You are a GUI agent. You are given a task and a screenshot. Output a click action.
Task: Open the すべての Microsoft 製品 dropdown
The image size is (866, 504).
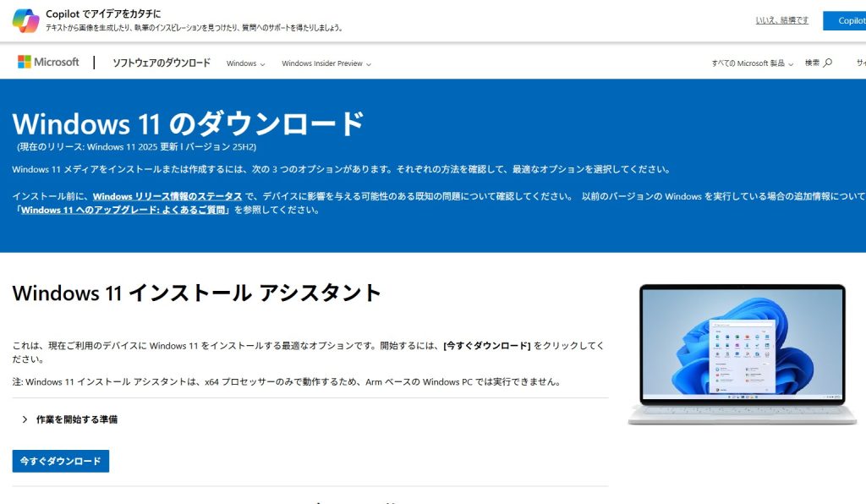[752, 63]
